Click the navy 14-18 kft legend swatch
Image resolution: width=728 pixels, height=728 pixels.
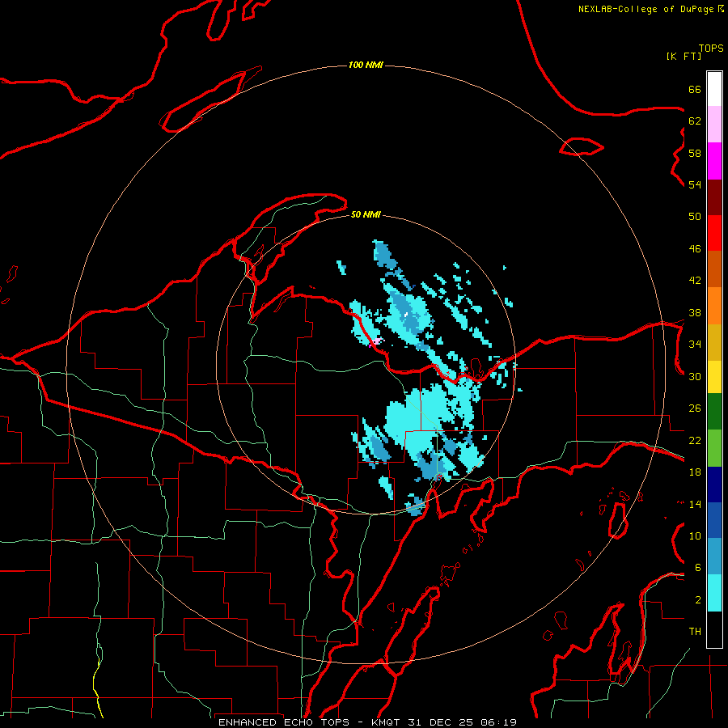pyautogui.click(x=714, y=485)
